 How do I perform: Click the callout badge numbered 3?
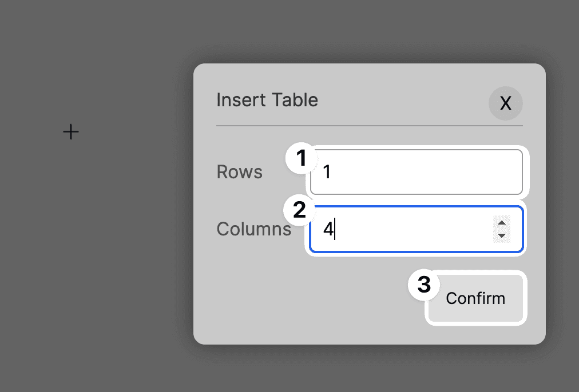pyautogui.click(x=423, y=285)
